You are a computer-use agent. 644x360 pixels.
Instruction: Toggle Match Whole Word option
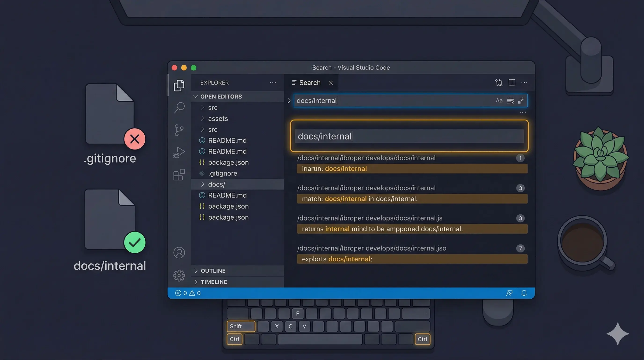point(510,101)
